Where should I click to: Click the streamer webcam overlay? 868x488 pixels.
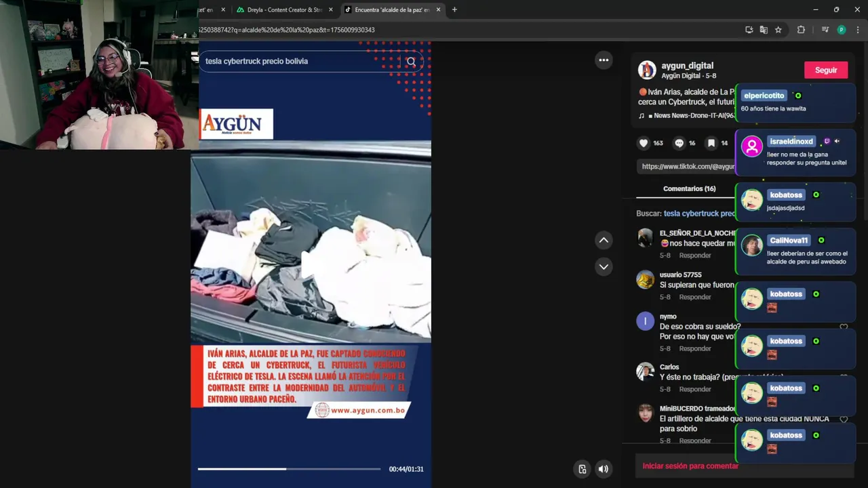tap(99, 75)
